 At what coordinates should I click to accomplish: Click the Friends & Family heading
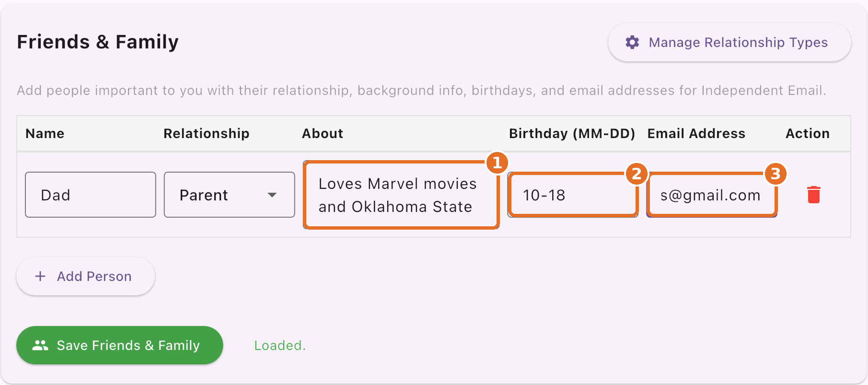pos(98,42)
